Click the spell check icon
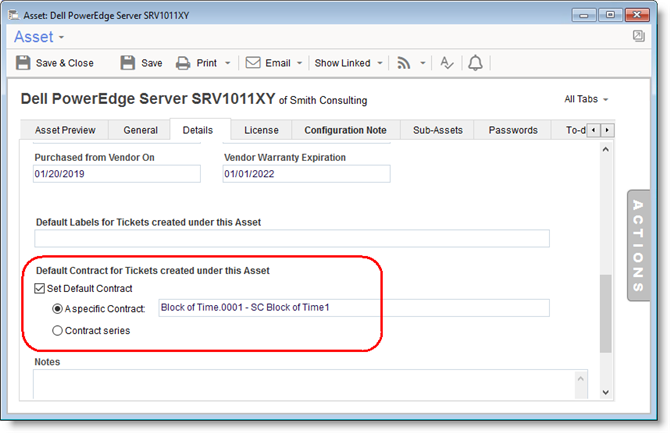The width and height of the screenshot is (670, 433). (447, 62)
